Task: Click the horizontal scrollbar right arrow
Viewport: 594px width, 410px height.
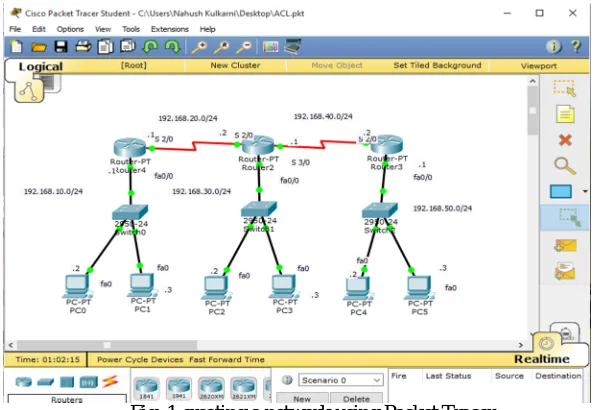Action: click(521, 345)
